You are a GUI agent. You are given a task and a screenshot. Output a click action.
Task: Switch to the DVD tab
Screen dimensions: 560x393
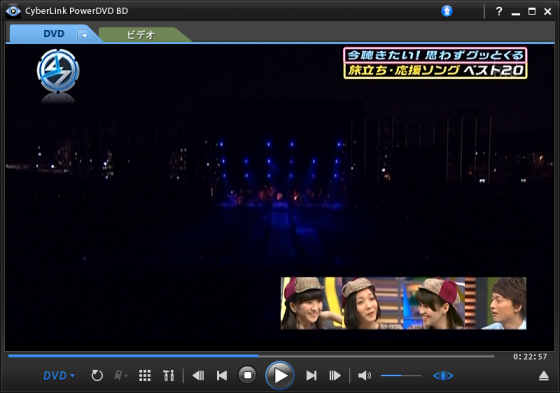54,34
